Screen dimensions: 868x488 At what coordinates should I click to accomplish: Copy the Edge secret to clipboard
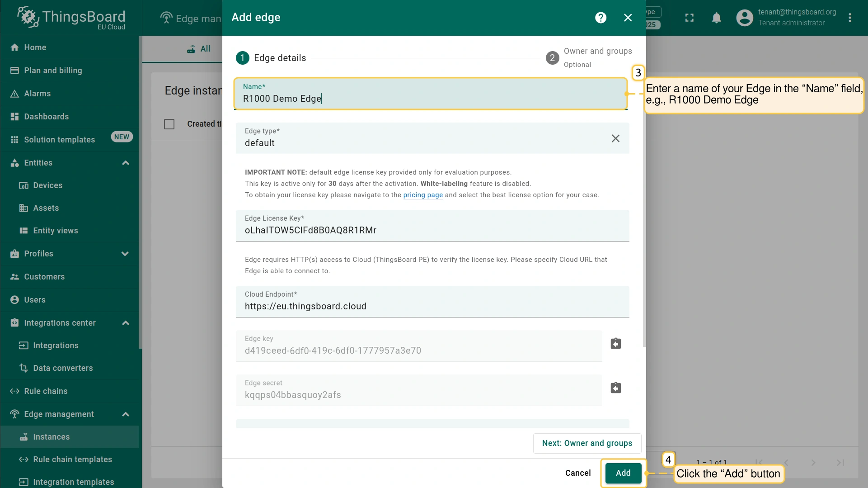pyautogui.click(x=615, y=388)
